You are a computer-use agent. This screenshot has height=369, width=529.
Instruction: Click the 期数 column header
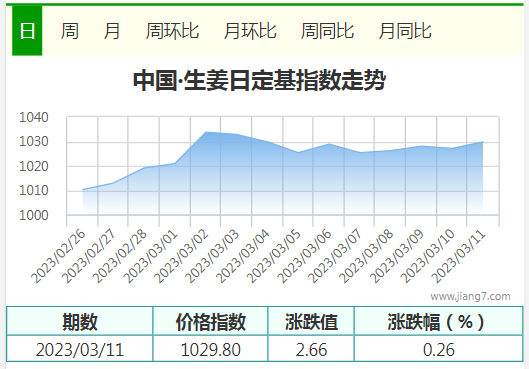80,321
